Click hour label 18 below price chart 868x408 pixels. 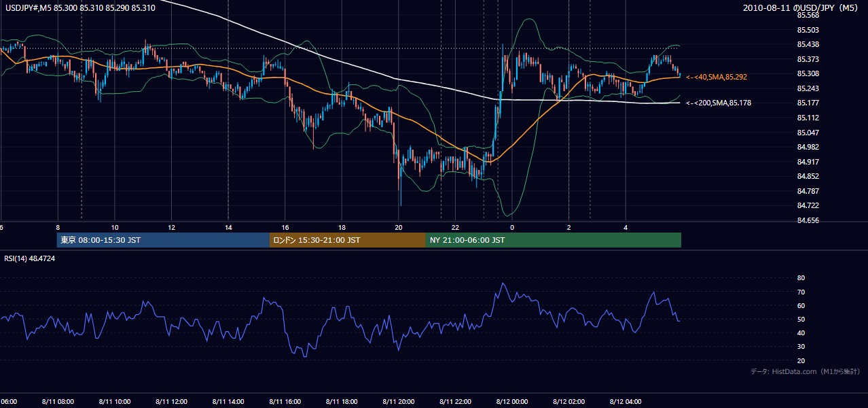pos(342,227)
